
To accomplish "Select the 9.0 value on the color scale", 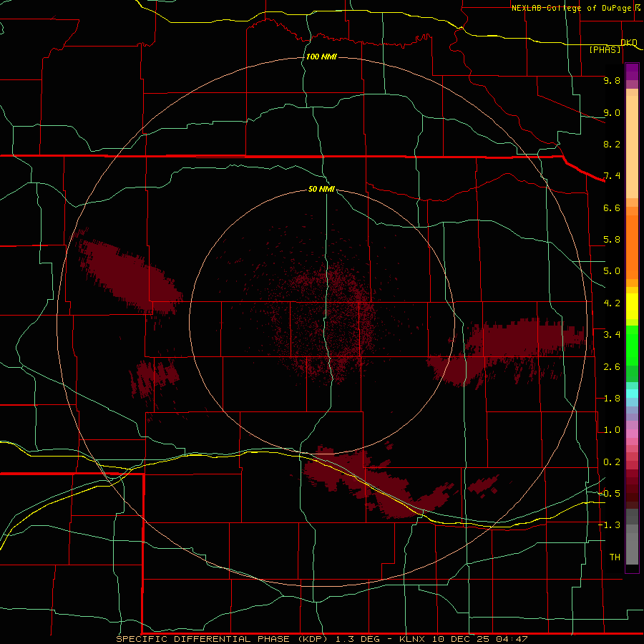I will click(612, 112).
